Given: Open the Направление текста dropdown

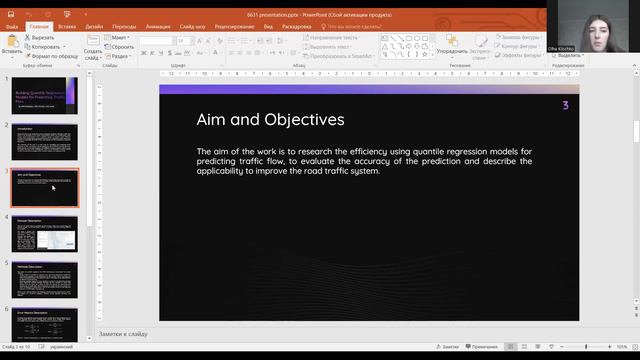Looking at the screenshot, I should 331,38.
